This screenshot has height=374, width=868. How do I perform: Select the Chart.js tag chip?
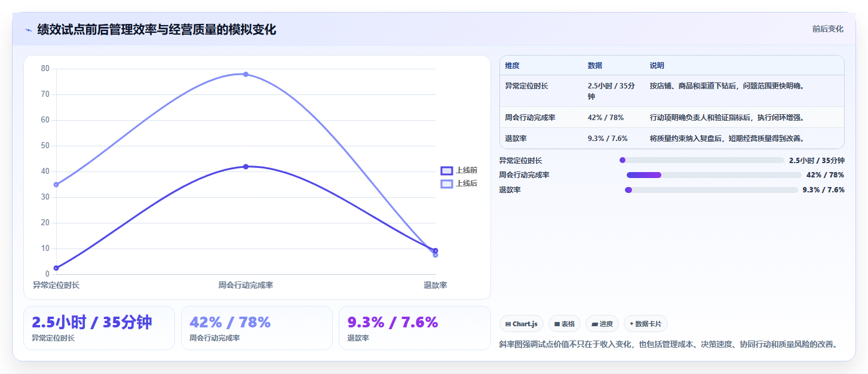522,324
